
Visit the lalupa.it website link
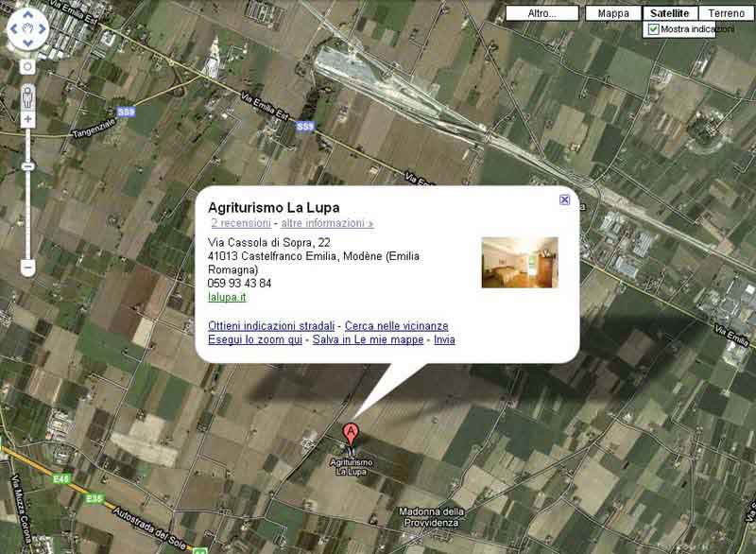click(227, 297)
